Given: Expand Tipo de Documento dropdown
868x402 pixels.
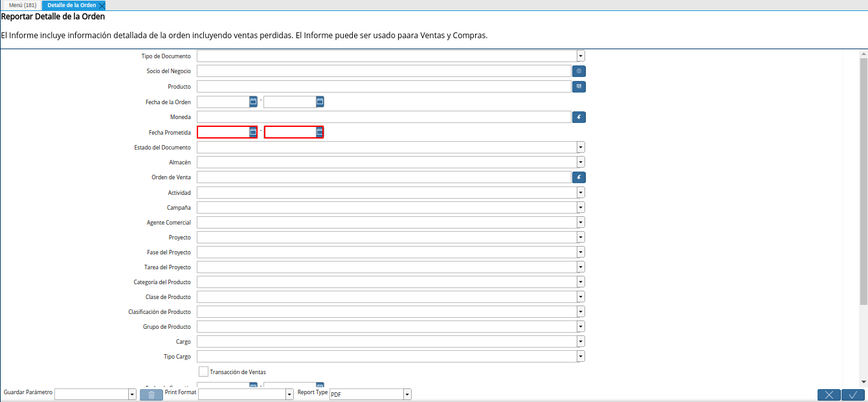Looking at the screenshot, I should (x=581, y=56).
